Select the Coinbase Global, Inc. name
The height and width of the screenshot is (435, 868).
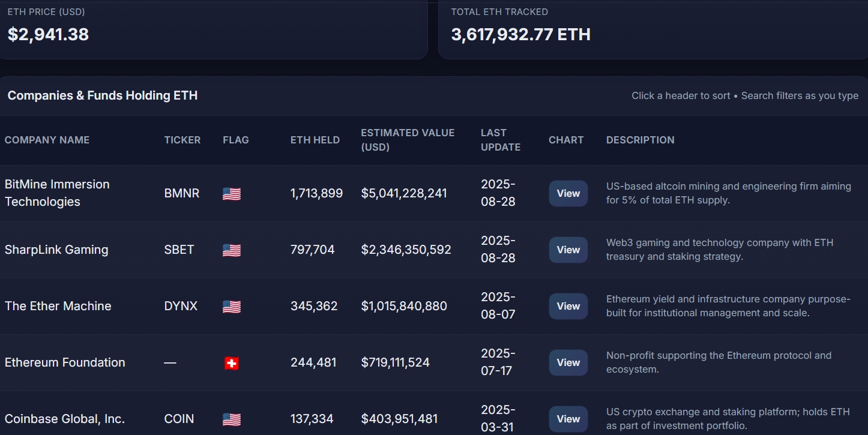pyautogui.click(x=65, y=419)
